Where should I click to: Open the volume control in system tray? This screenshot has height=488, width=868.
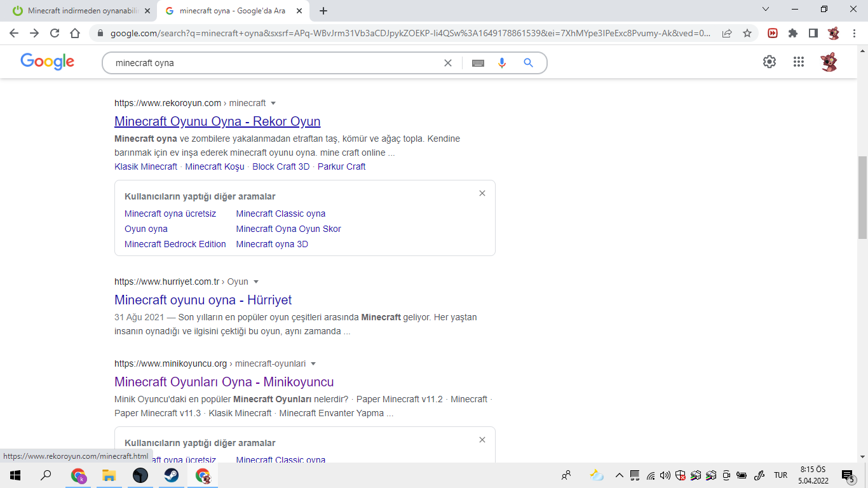(665, 475)
